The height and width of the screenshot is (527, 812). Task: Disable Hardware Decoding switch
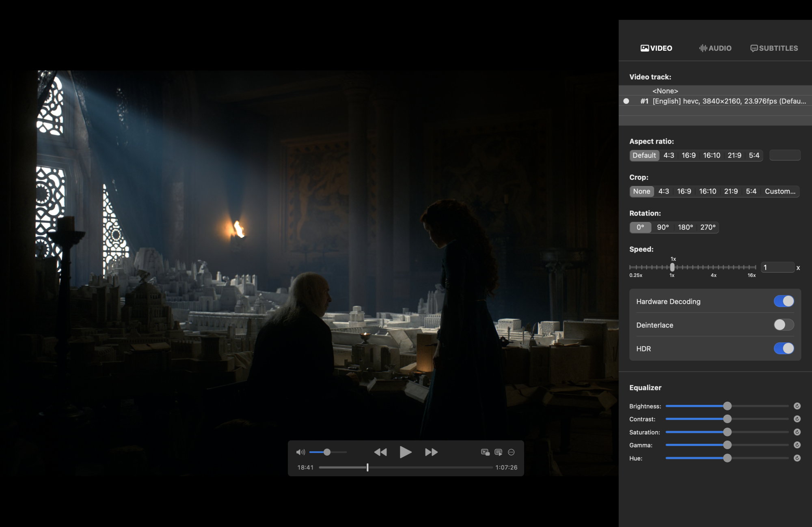(x=784, y=301)
